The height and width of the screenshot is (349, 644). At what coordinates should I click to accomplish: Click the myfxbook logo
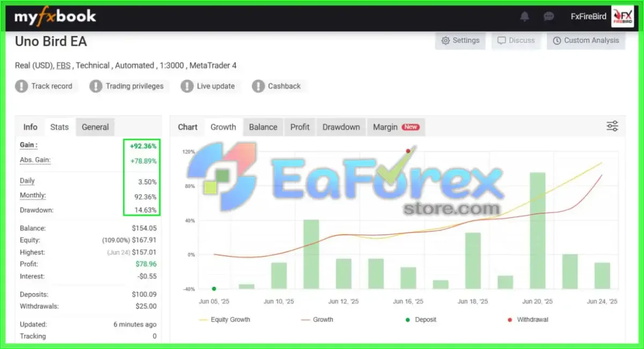click(55, 16)
